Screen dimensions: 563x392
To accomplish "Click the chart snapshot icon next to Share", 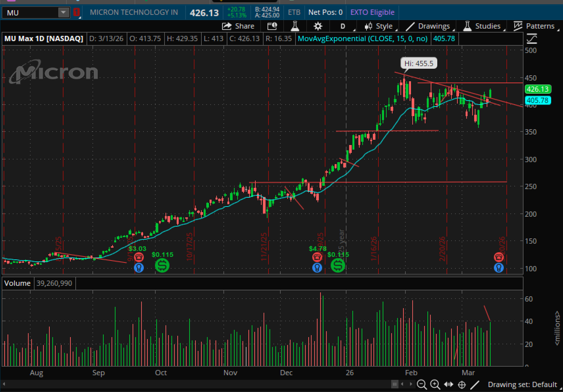I will point(272,26).
